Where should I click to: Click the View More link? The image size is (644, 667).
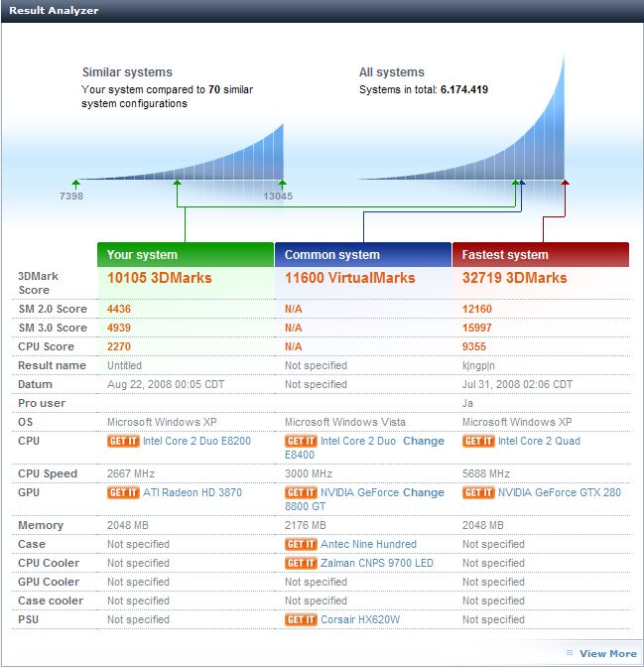click(608, 653)
